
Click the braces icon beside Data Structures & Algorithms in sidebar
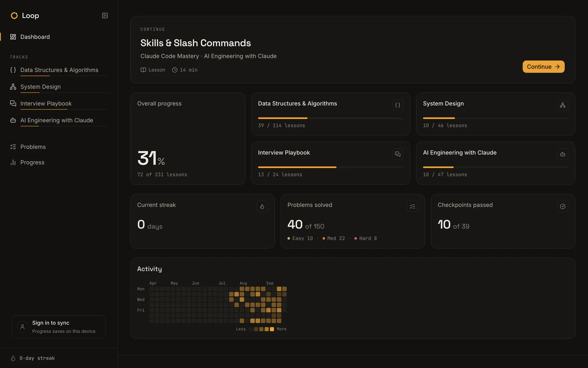pos(13,70)
